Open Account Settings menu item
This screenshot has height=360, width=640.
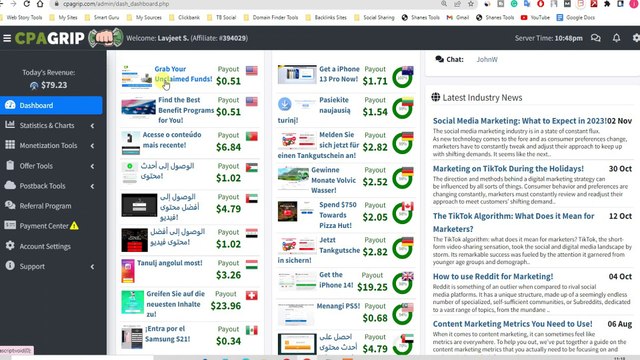[51, 246]
